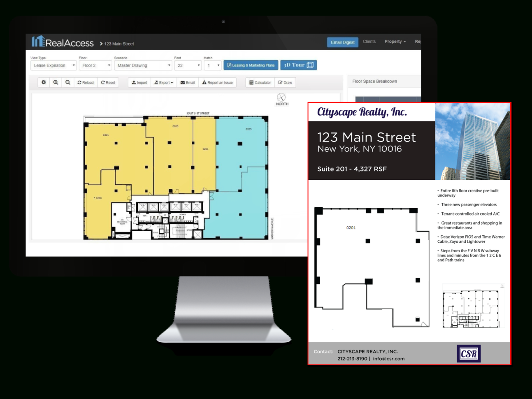Open the Export dropdown

(x=163, y=83)
